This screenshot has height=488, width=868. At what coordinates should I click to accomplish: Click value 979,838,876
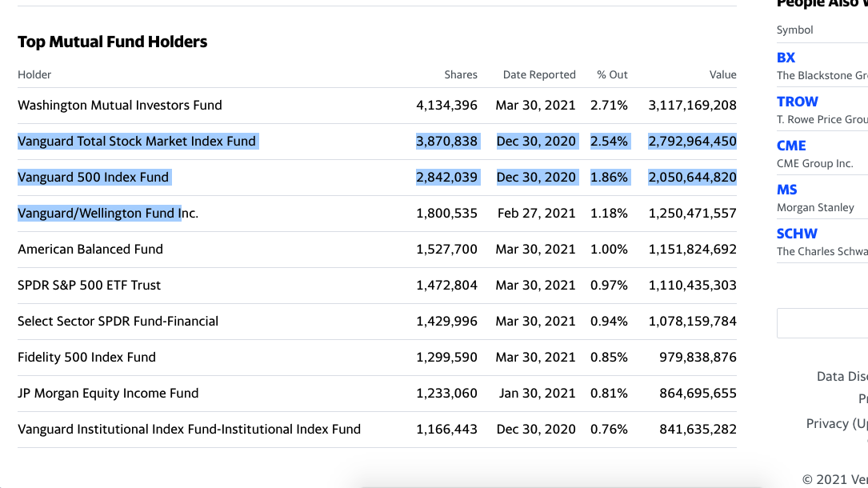(698, 357)
